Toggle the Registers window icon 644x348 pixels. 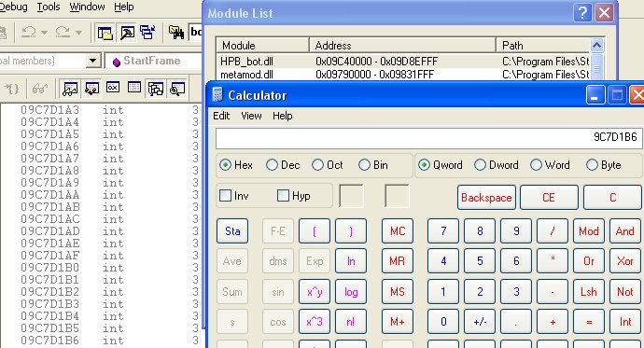coord(113,88)
